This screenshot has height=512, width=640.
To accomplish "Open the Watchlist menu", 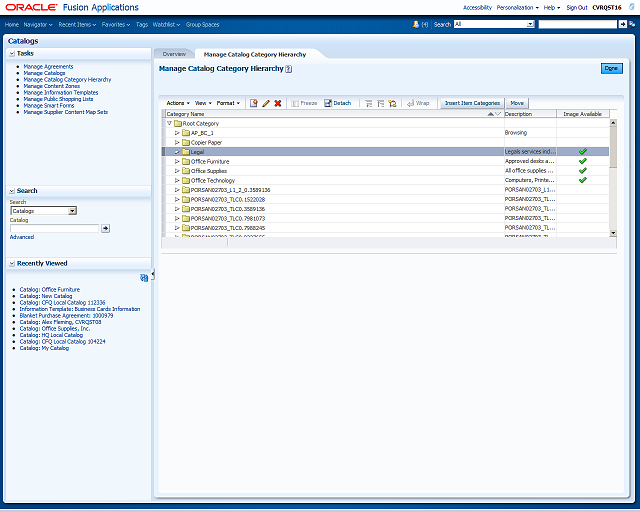I will (x=166, y=24).
